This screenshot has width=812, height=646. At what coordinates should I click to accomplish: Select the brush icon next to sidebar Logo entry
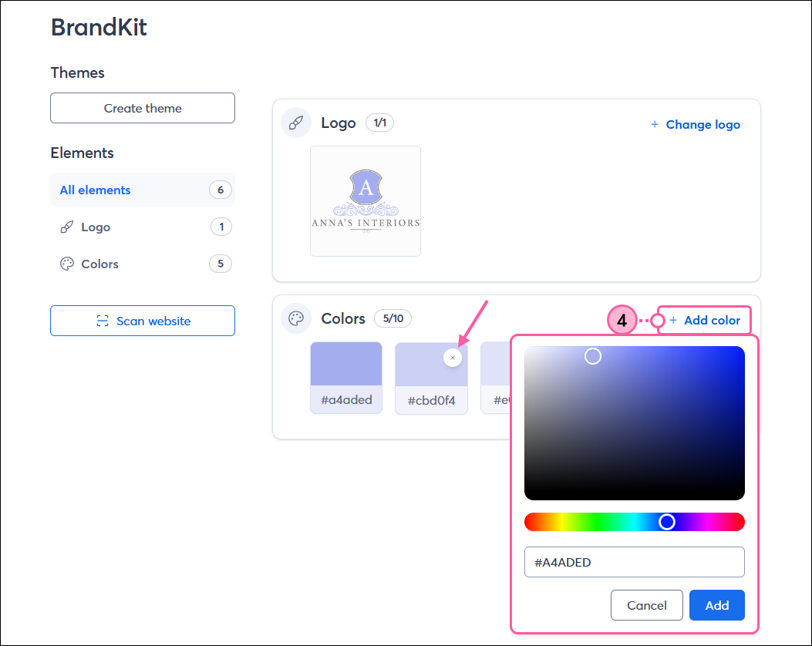(67, 227)
